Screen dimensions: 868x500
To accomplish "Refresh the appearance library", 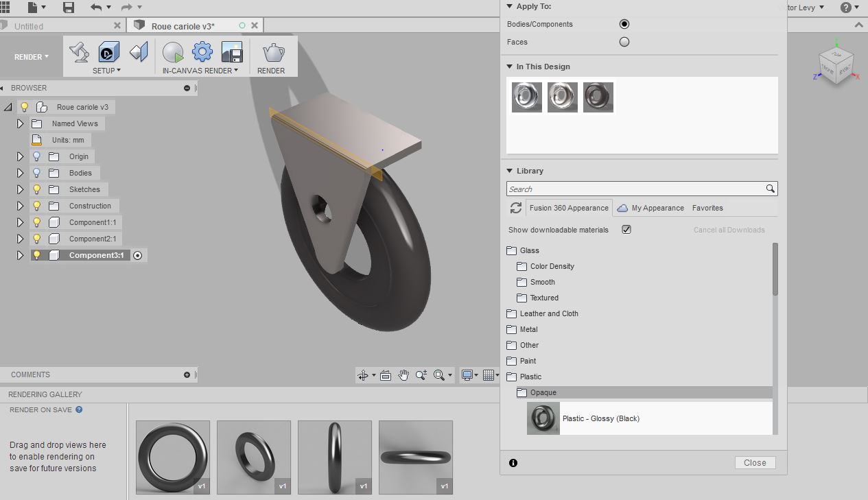I will [x=515, y=208].
